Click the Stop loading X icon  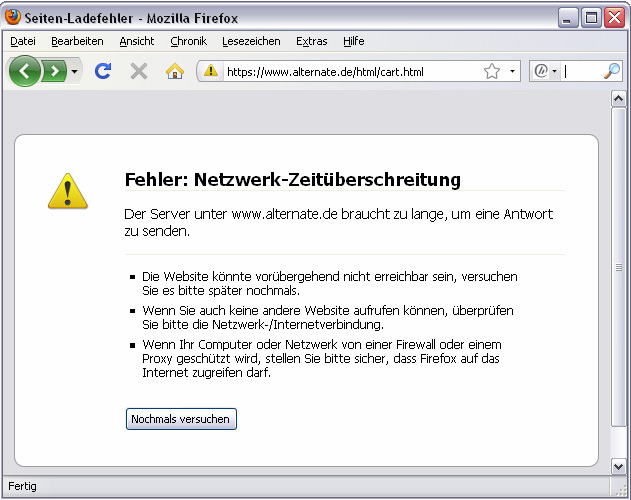coord(139,71)
